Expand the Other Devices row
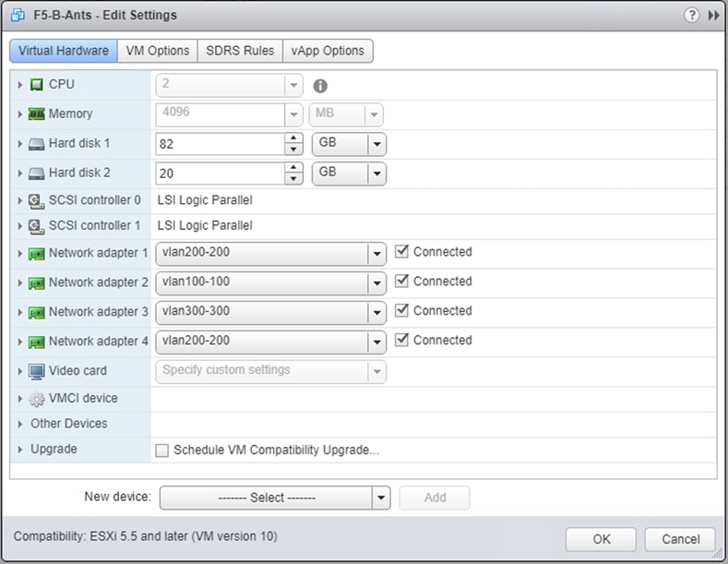 [x=20, y=425]
